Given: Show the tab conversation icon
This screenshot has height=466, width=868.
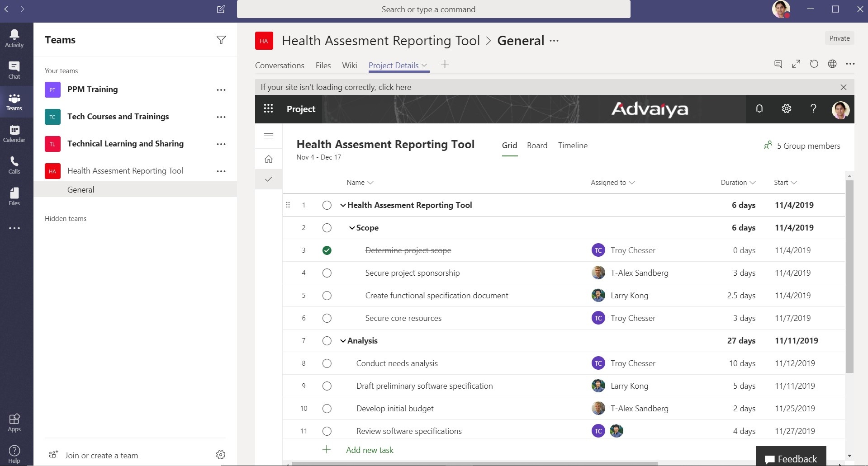Looking at the screenshot, I should [778, 64].
